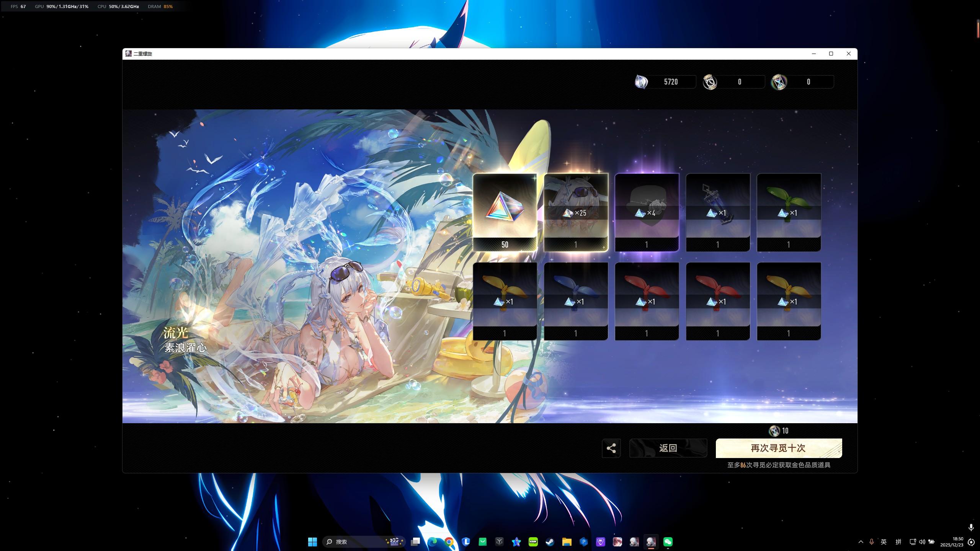Expand the hidden system tray icons chevron
This screenshot has width=980, height=551.
[861, 542]
